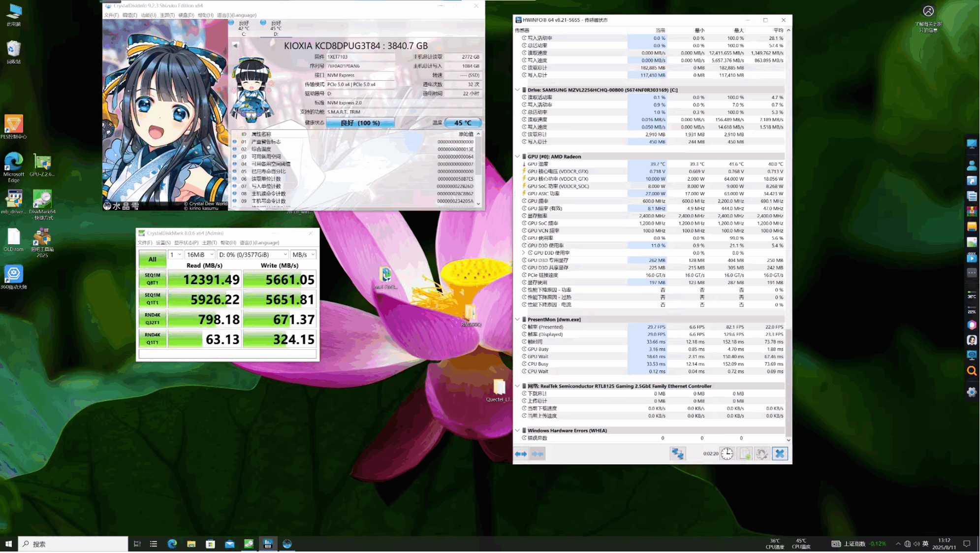This screenshot has width=980, height=553.
Task: Click HWiNFO remote network monitoring icon
Action: (x=677, y=454)
